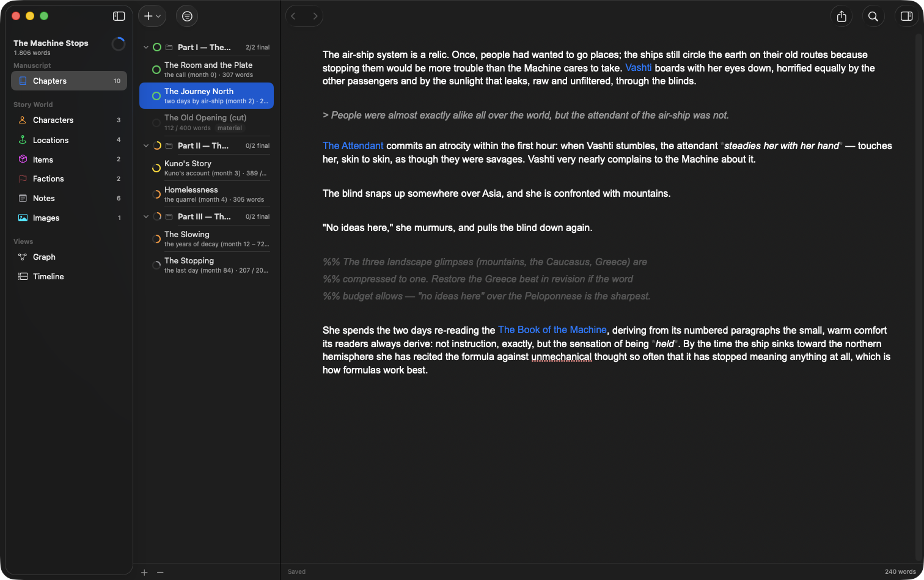Toggle the right inspector panel icon
This screenshot has width=924, height=580.
coord(907,17)
